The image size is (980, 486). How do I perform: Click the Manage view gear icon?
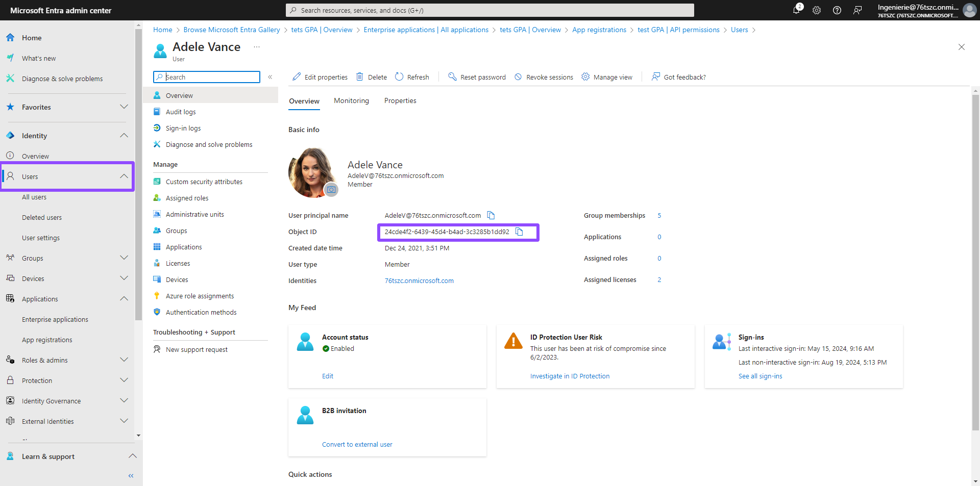pos(585,76)
